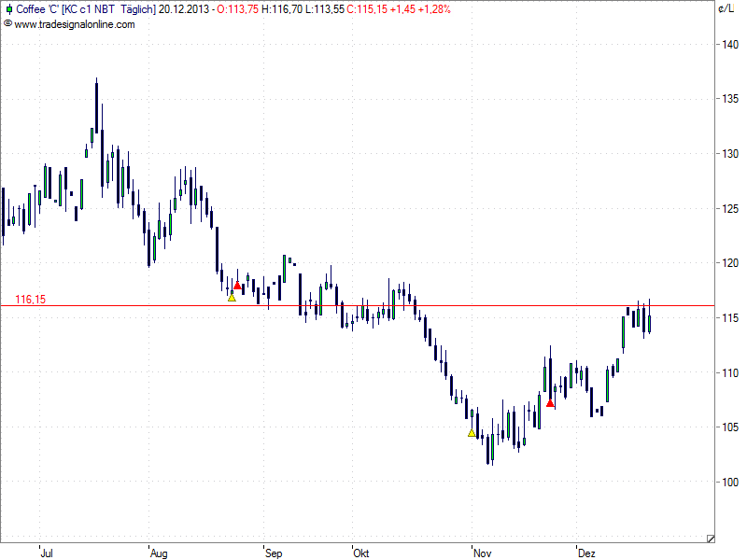Click the 115 price axis label
This screenshot has height=560, width=747.
tap(730, 317)
